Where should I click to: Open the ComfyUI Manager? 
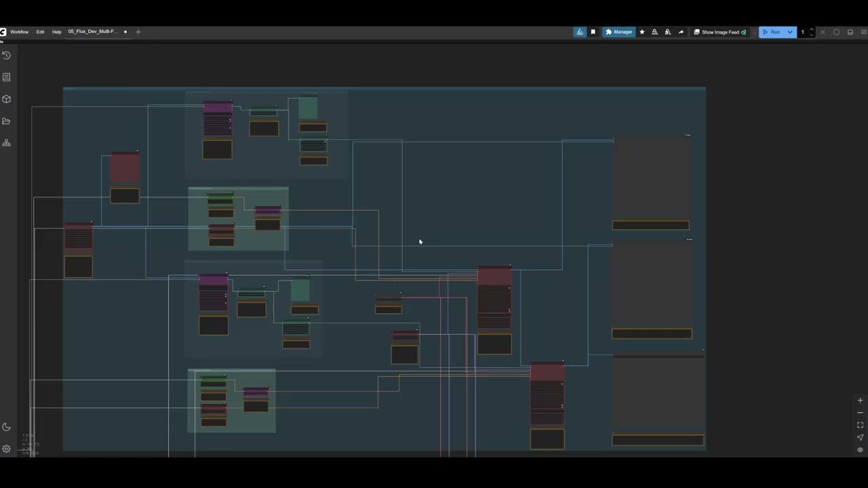[x=619, y=32]
